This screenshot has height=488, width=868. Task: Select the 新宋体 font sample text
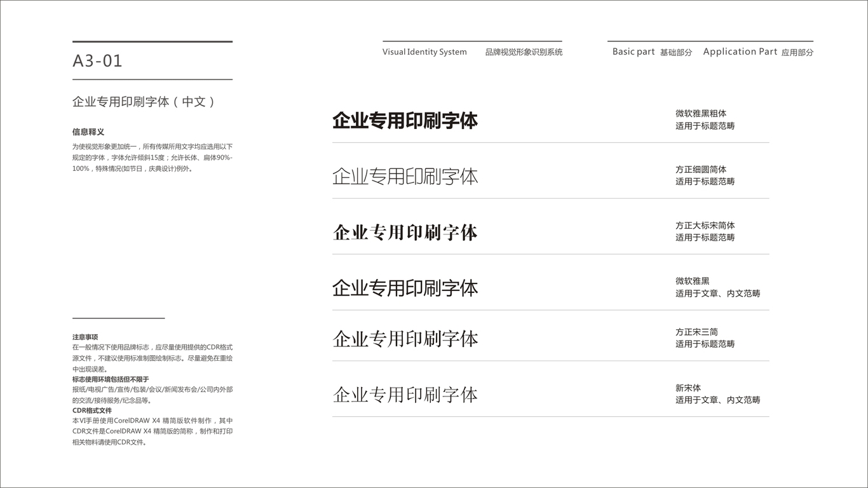pyautogui.click(x=405, y=395)
